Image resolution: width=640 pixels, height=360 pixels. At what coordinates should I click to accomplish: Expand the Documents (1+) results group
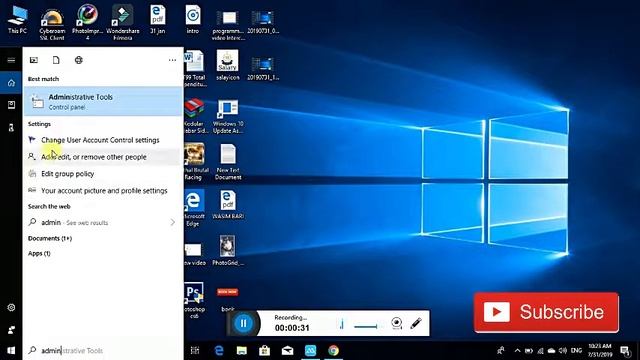[50, 238]
